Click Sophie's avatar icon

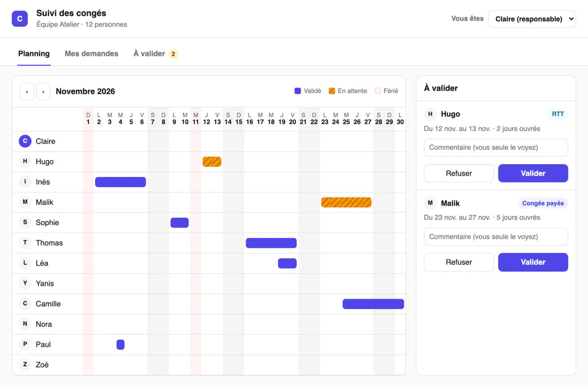click(x=25, y=222)
